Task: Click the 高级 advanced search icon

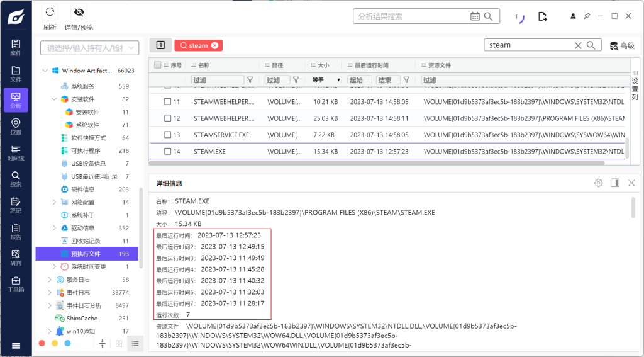Action: [x=614, y=45]
